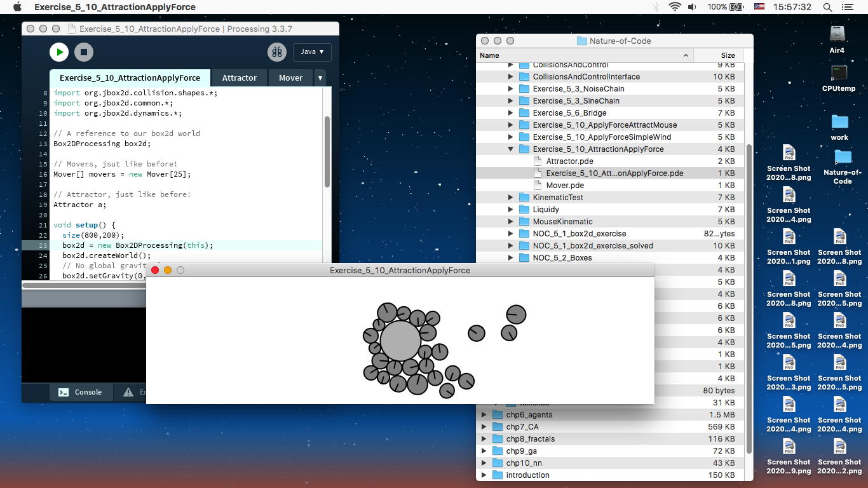Run the Processing sketch
868x488 pixels.
(x=59, y=52)
